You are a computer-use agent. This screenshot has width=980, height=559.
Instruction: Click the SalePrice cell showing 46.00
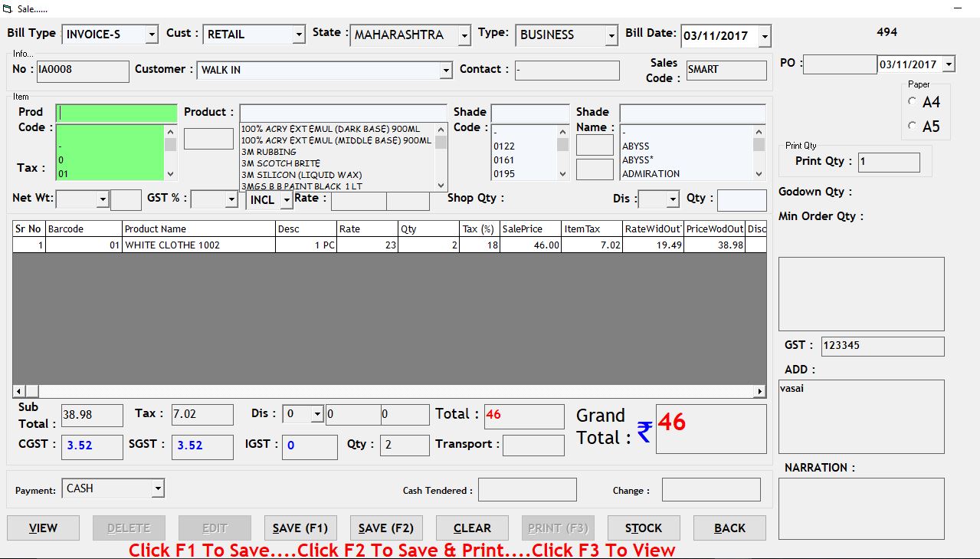pyautogui.click(x=530, y=245)
